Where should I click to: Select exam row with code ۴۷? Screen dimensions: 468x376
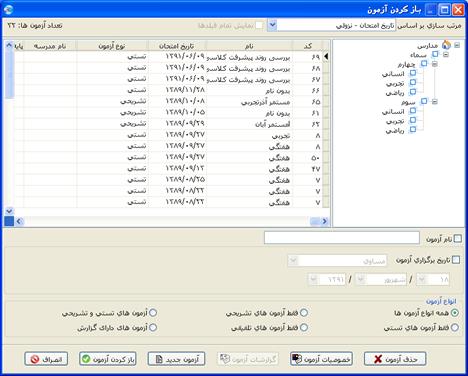(x=169, y=169)
